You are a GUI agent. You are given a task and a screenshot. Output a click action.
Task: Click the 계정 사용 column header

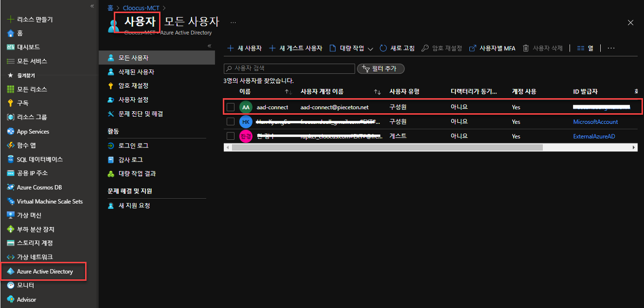tap(524, 92)
